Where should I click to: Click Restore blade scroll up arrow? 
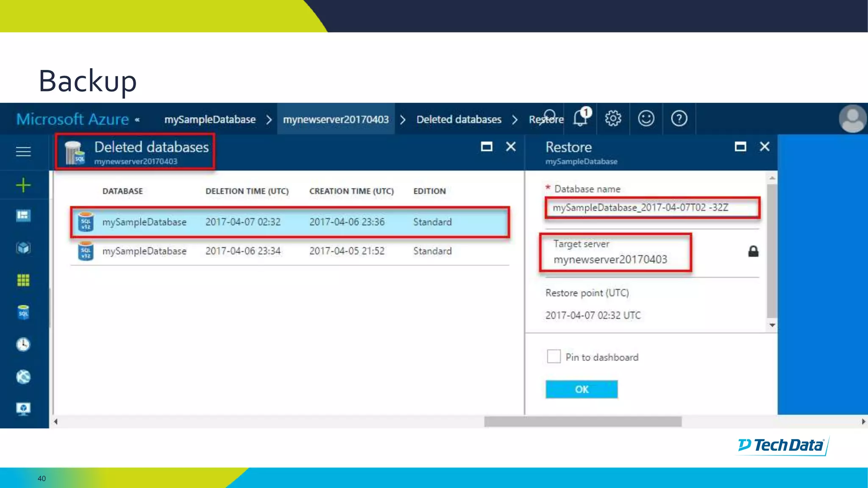point(772,178)
